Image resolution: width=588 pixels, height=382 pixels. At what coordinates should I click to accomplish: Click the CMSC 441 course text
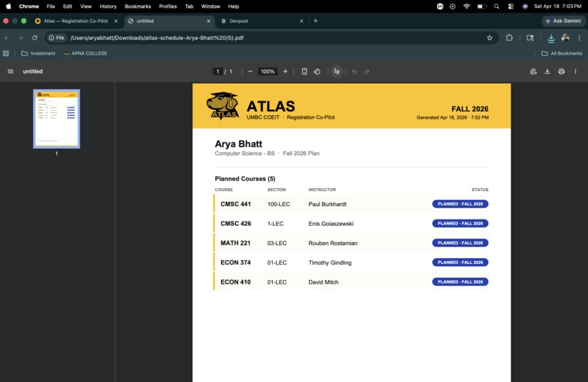(236, 204)
